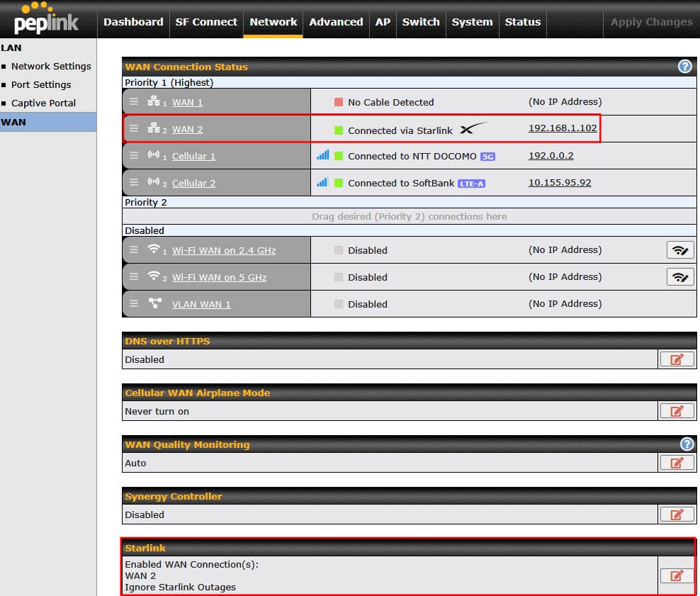
Task: Click Apply Changes button
Action: point(651,22)
